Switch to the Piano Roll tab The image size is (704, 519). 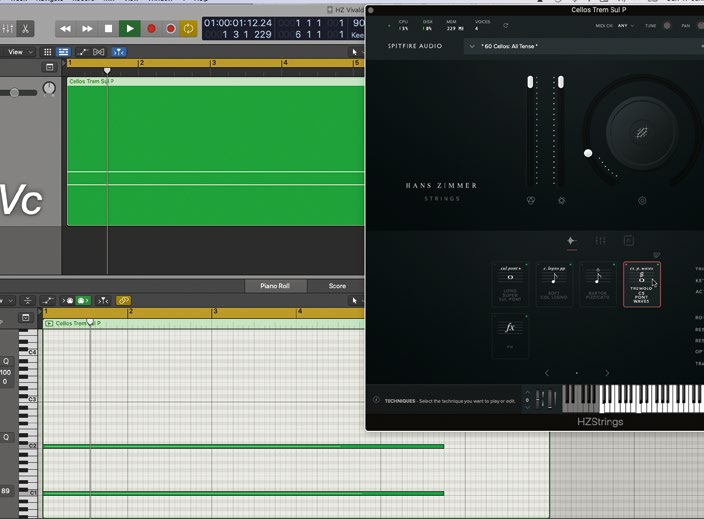pos(275,286)
